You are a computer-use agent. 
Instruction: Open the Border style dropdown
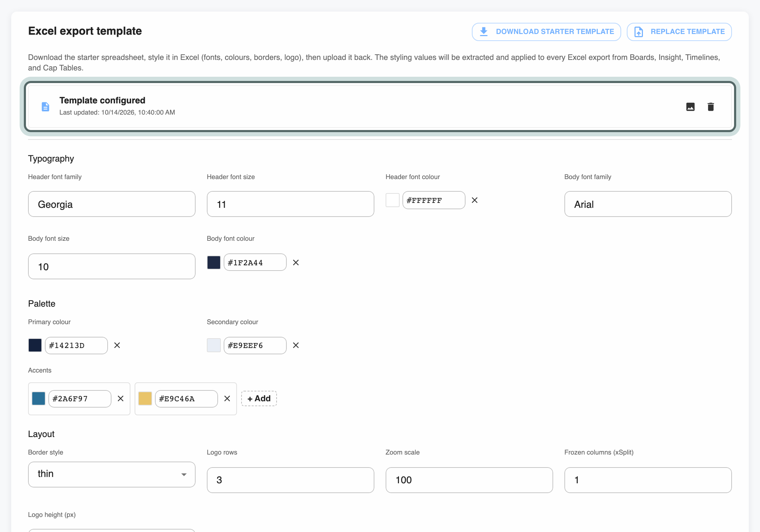pyautogui.click(x=112, y=474)
